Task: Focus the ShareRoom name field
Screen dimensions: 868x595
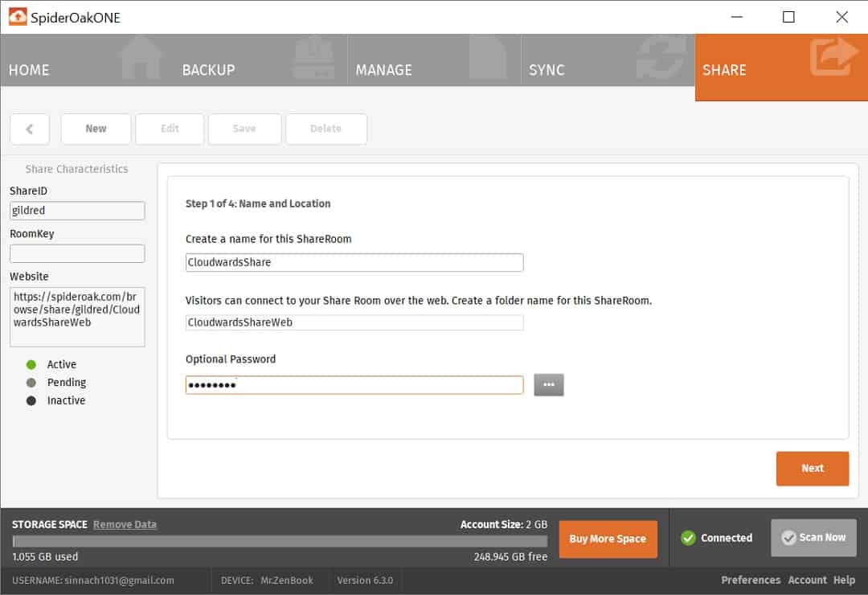Action: [x=354, y=262]
